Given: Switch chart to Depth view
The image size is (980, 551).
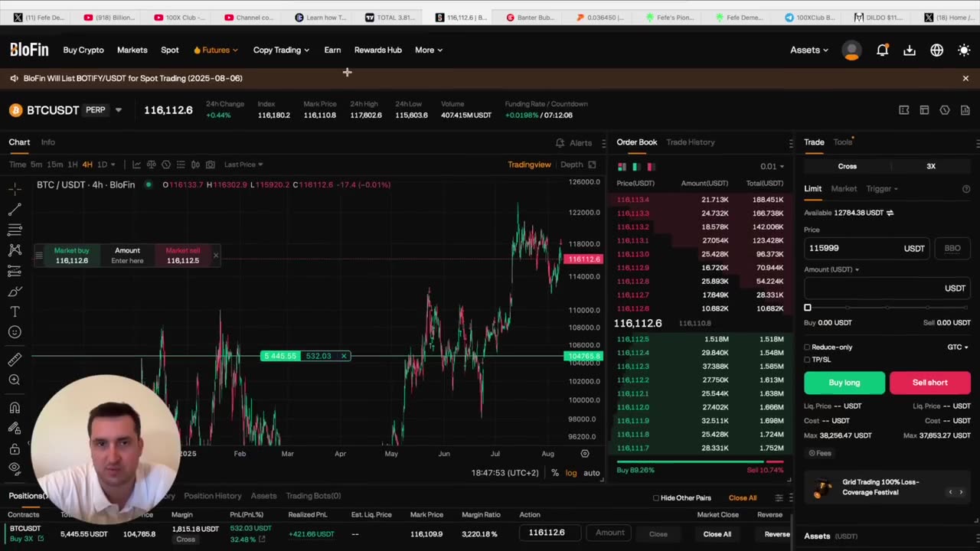Looking at the screenshot, I should pos(571,165).
